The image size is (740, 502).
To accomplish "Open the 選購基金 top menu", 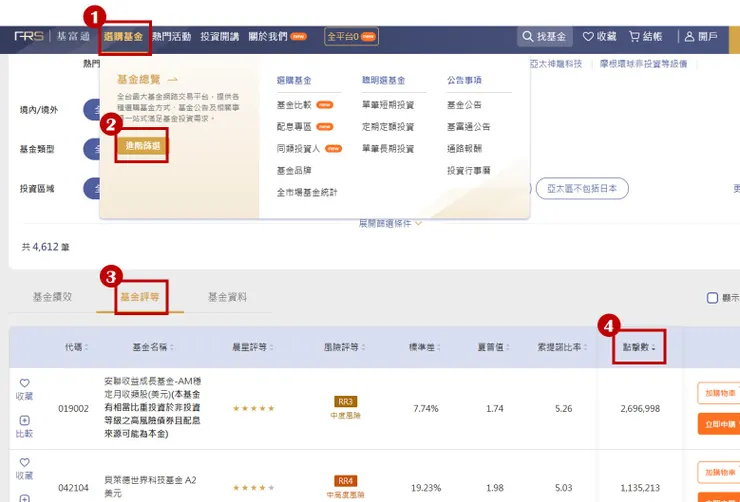I will [x=123, y=36].
